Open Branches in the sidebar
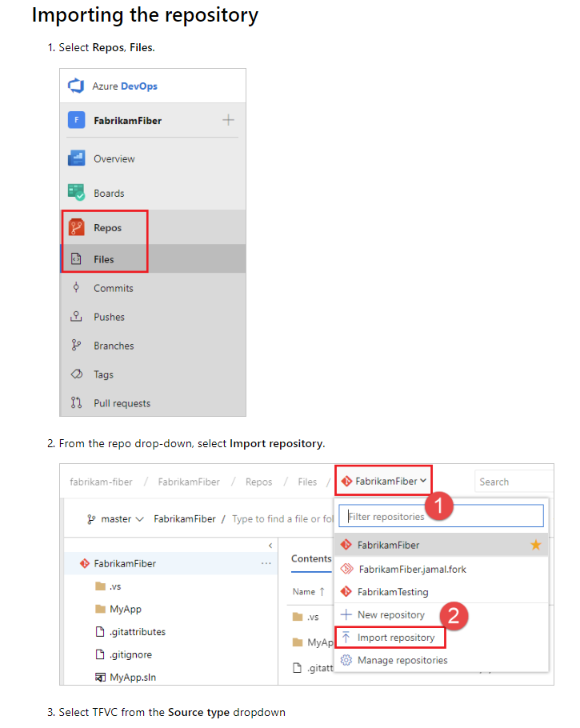The height and width of the screenshot is (728, 580). click(x=113, y=346)
